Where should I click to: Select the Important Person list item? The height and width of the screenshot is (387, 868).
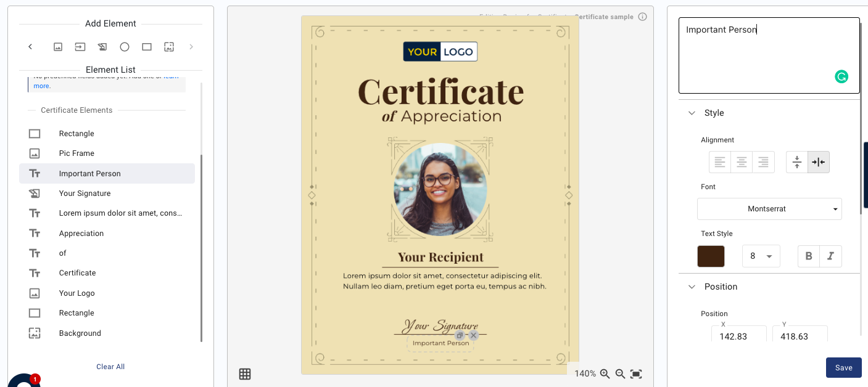pos(107,174)
